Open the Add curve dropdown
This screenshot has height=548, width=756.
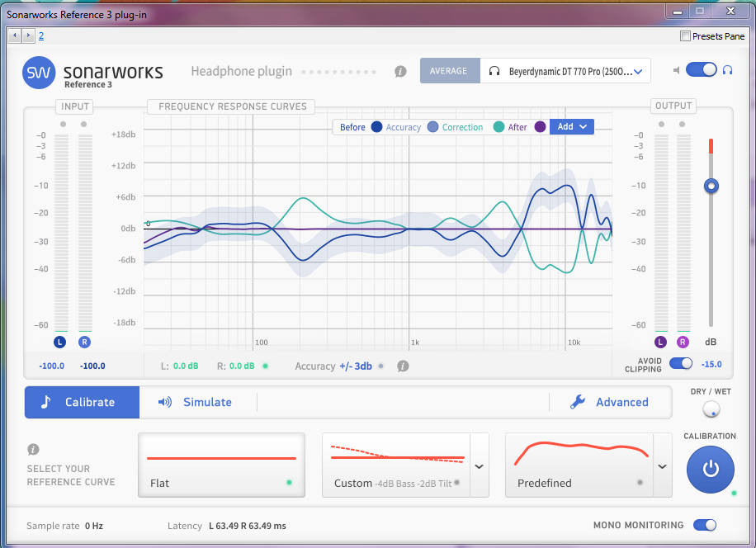[572, 127]
